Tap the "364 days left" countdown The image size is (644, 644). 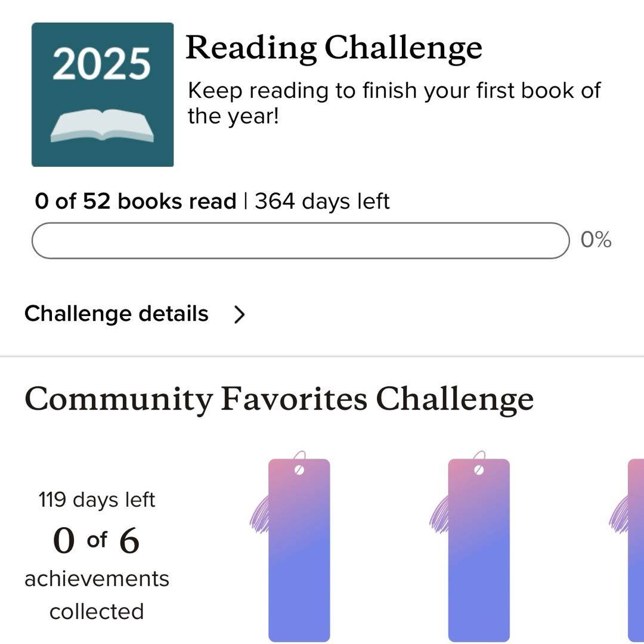(x=322, y=202)
